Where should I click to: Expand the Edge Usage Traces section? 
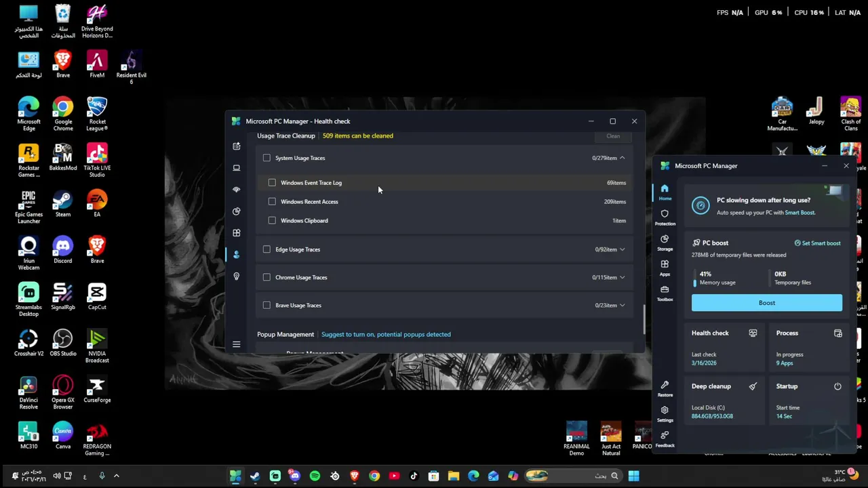[622, 249]
